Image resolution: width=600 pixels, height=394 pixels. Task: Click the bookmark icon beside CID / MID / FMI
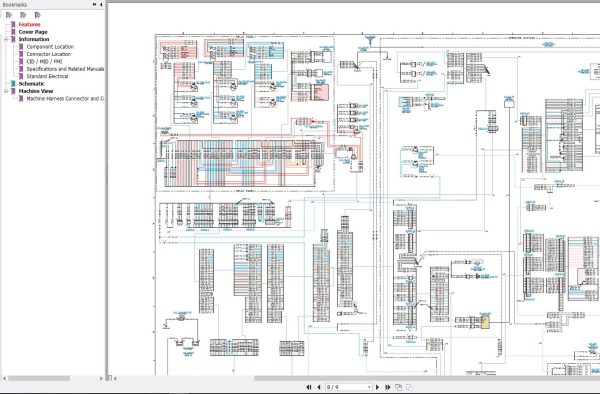tap(21, 62)
